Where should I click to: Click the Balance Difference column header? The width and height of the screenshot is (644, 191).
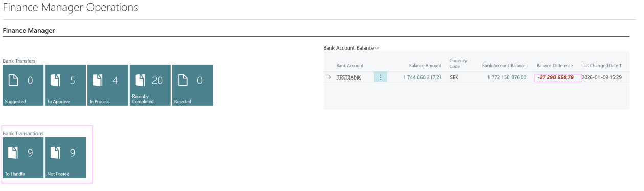point(554,66)
